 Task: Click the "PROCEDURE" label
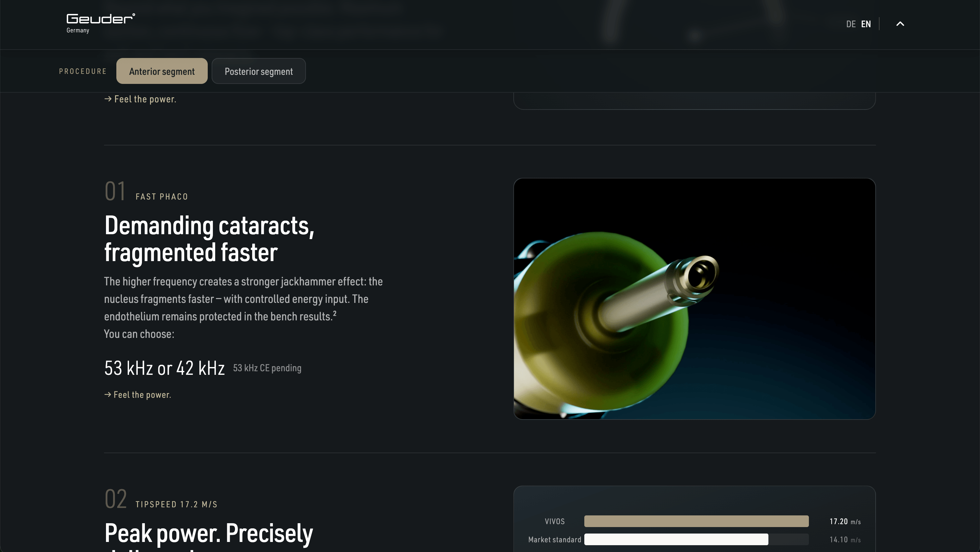pos(83,71)
